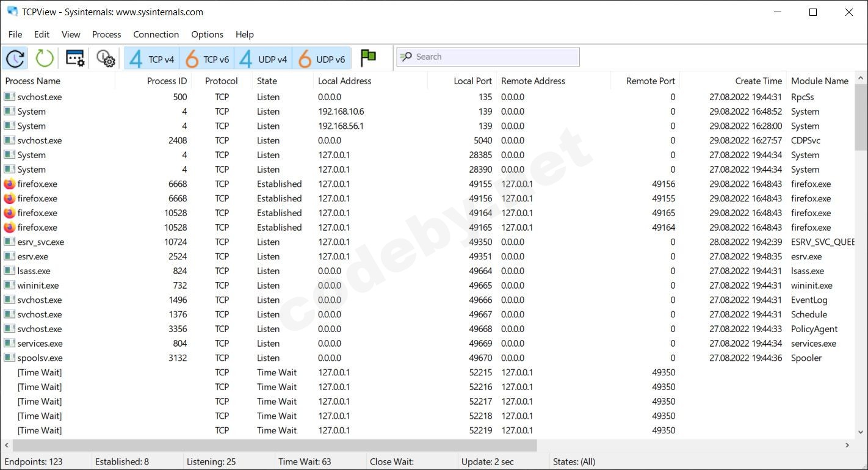The height and width of the screenshot is (470, 868).
Task: Toggle the UDP v4 filter
Action: (263, 59)
